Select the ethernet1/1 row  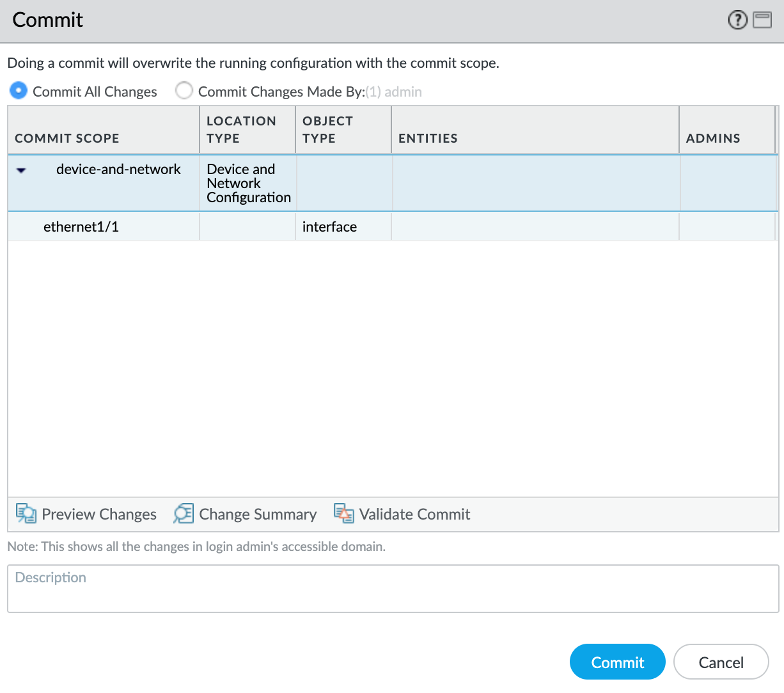(81, 227)
